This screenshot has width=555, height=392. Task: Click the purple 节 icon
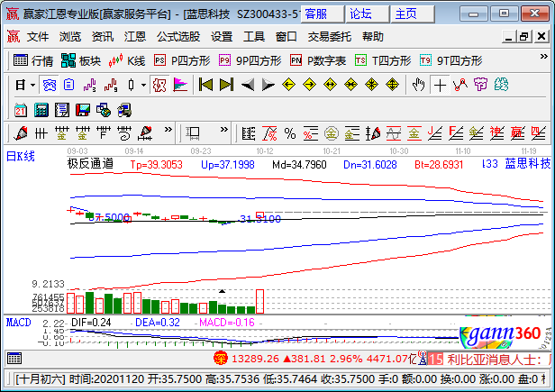pyautogui.click(x=481, y=85)
